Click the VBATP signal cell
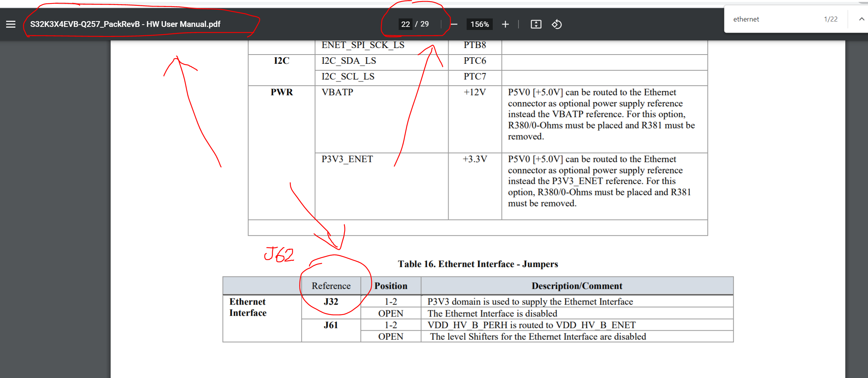 tap(337, 92)
